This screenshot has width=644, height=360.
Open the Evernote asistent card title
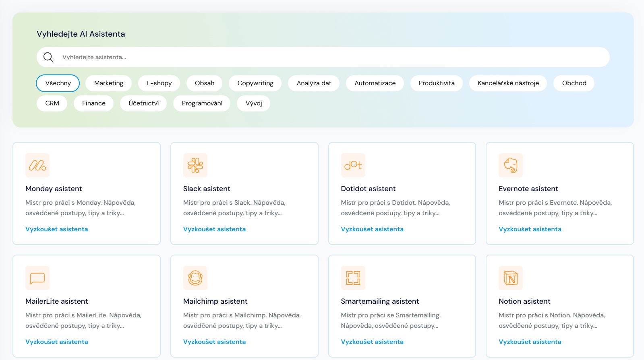pyautogui.click(x=528, y=189)
